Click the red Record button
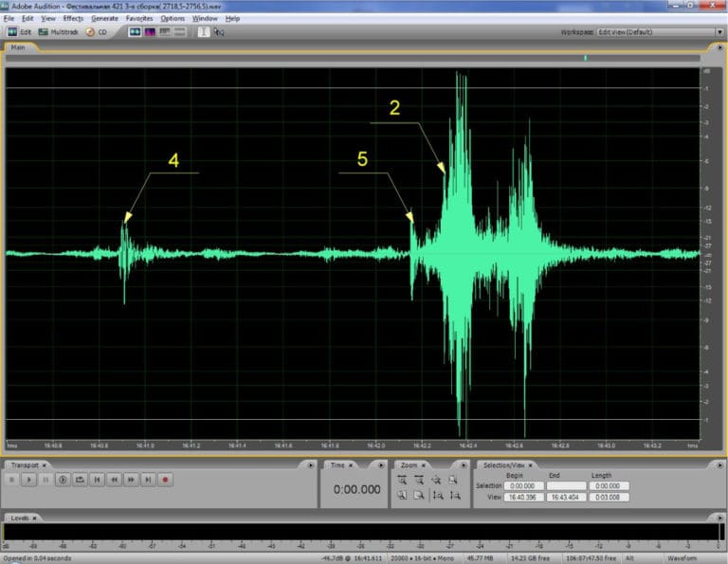Viewport: 728px width, 564px height. pos(165,480)
